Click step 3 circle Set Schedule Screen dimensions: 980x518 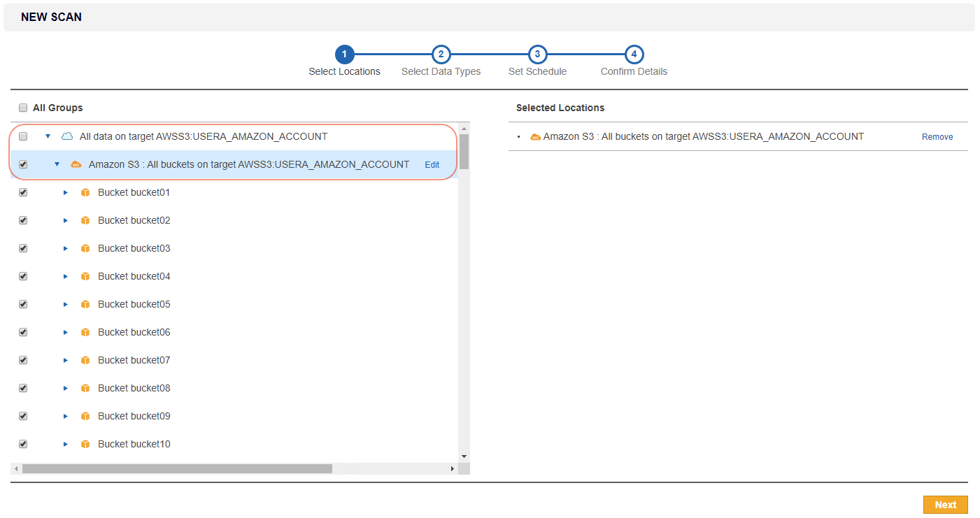click(x=537, y=54)
